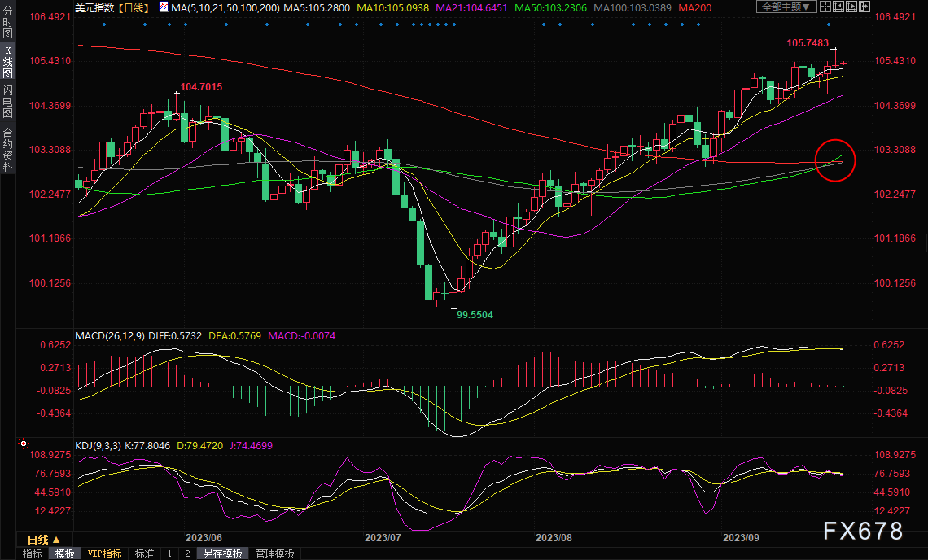Click the range measure icon in toolbar
Viewport: 928px width, 560px height.
[838, 7]
